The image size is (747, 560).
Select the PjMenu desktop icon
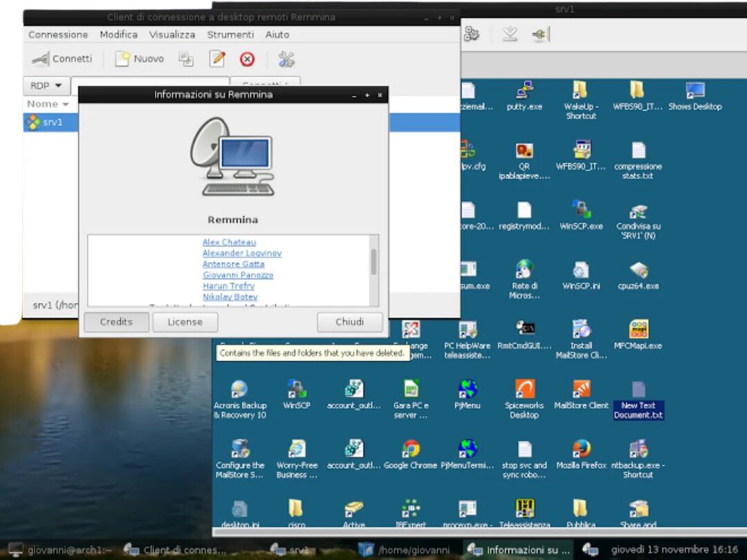(468, 395)
